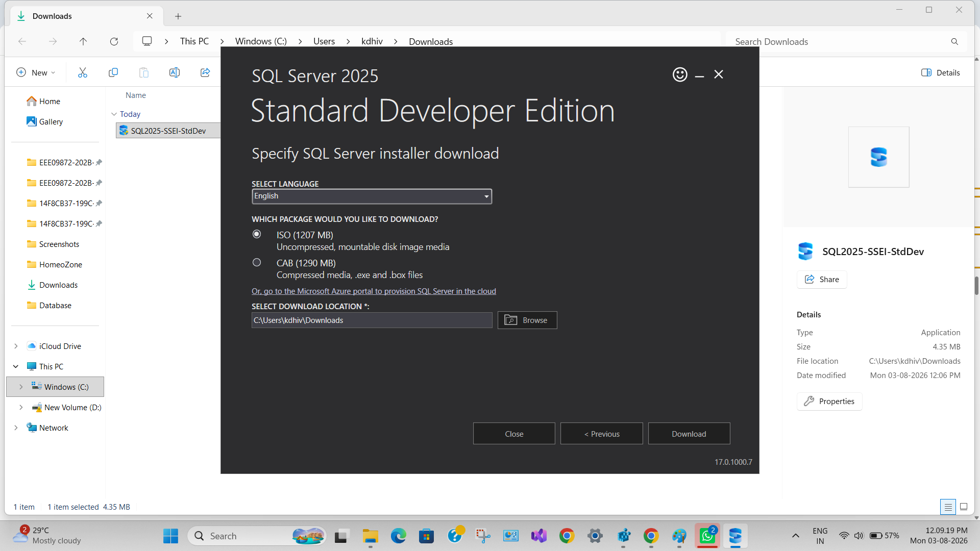The width and height of the screenshot is (980, 551).
Task: Open Home in the navigation pane
Action: (x=50, y=101)
